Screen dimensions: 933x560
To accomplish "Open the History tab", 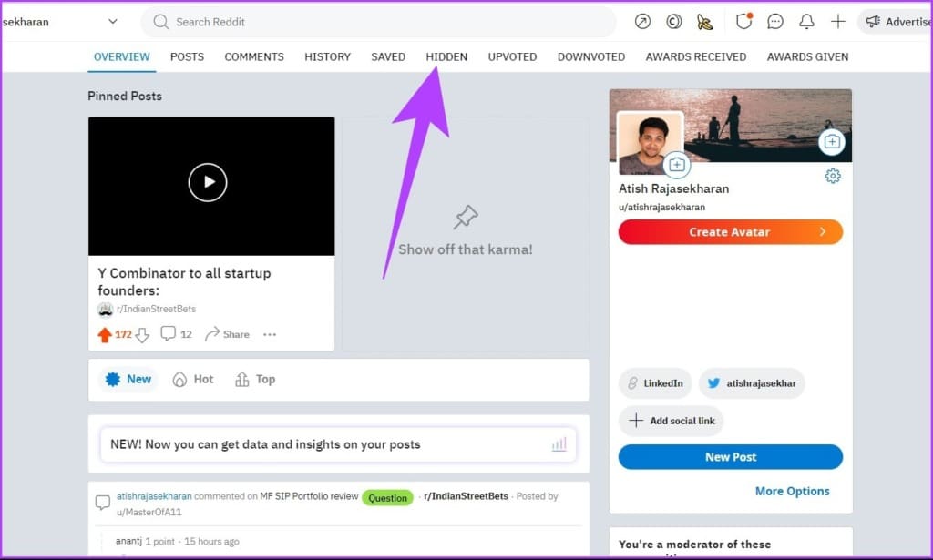I will coord(327,57).
